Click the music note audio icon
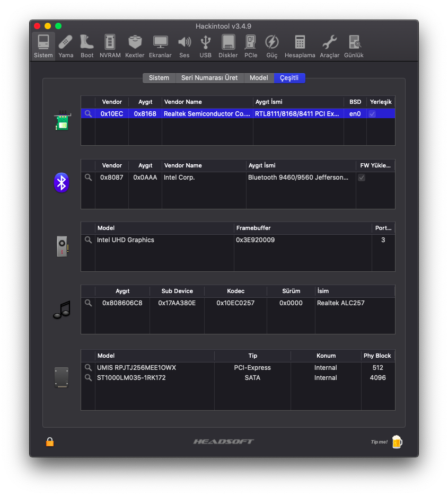This screenshot has height=496, width=448. (x=62, y=309)
